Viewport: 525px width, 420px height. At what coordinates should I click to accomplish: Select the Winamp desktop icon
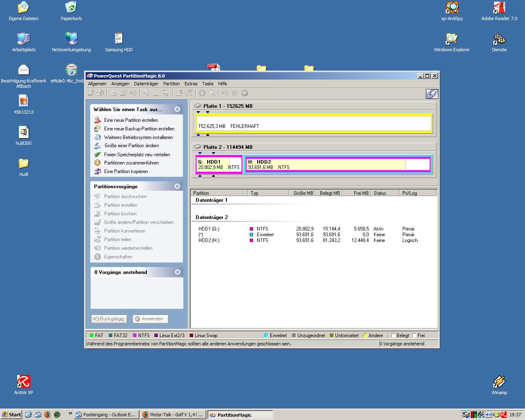click(499, 385)
